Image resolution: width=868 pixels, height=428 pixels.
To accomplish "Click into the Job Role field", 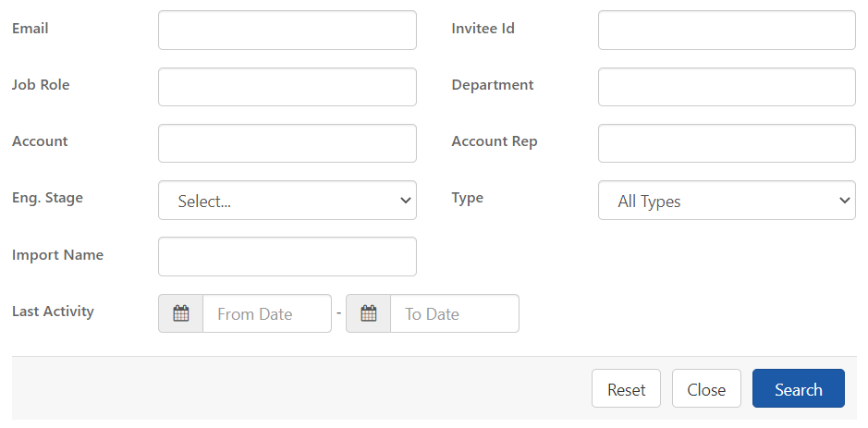I will tap(287, 87).
